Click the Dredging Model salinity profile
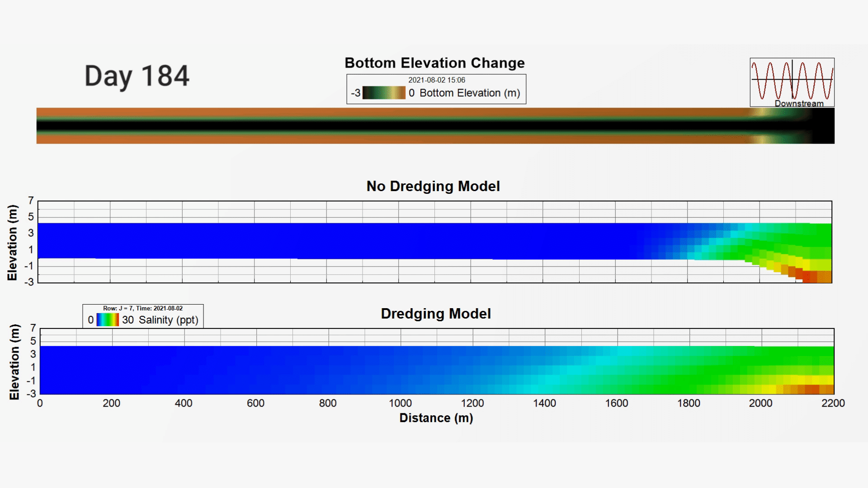This screenshot has height=488, width=868. 437,361
